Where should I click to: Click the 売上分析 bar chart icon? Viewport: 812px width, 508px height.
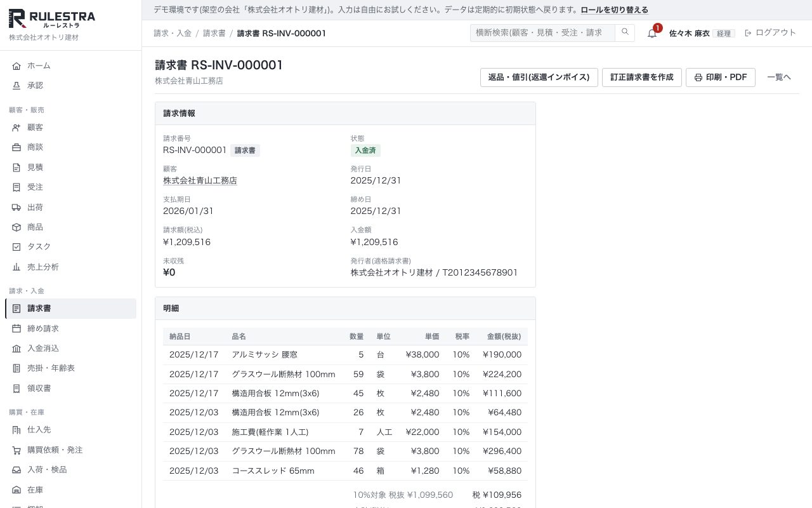click(x=16, y=267)
